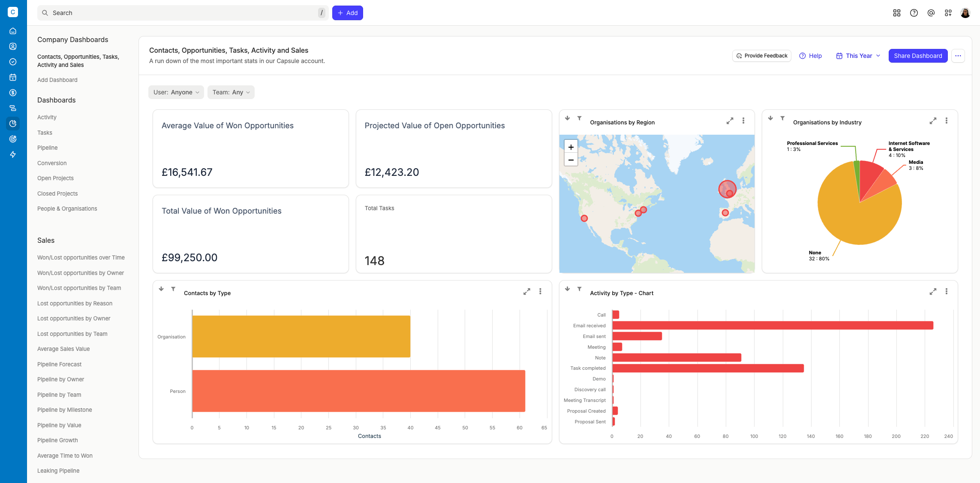Open the Projects board icon in sidebar
The height and width of the screenshot is (483, 980).
[13, 108]
